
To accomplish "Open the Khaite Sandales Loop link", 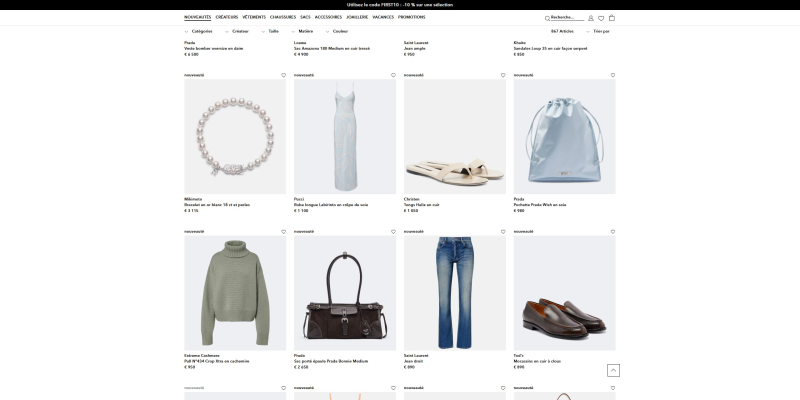I will click(x=551, y=48).
